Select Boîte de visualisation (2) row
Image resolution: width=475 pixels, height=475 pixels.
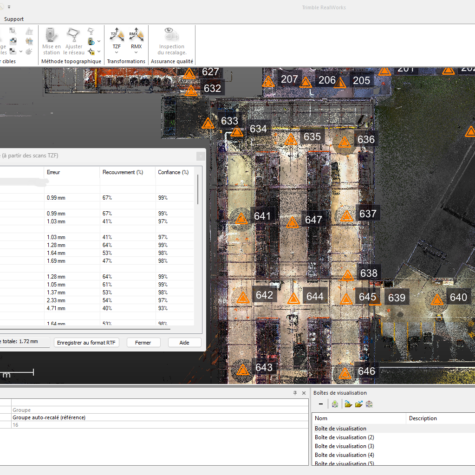(x=393, y=437)
